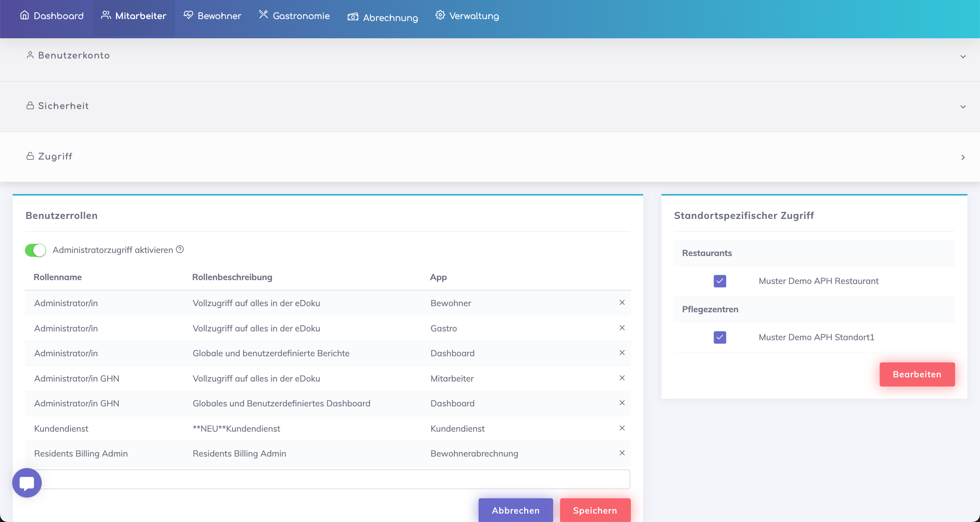The width and height of the screenshot is (980, 522).
Task: Uncheck Muster Demo APH Restaurant checkbox
Action: [720, 281]
